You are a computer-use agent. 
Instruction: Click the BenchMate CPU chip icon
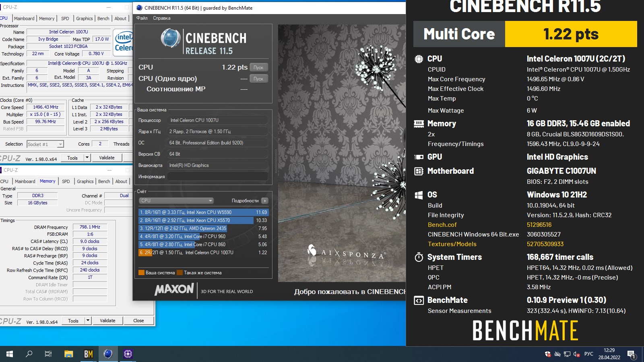419,59
